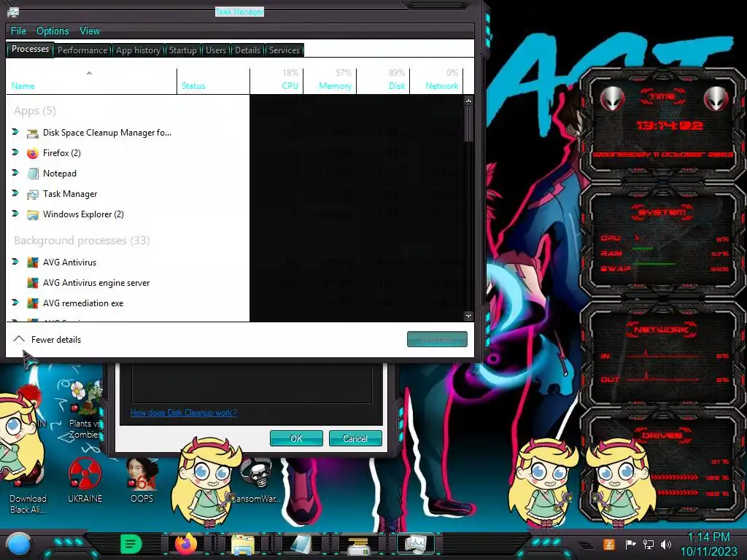The image size is (747, 560).
Task: Collapse view with Fewer details chevron
Action: click(18, 340)
